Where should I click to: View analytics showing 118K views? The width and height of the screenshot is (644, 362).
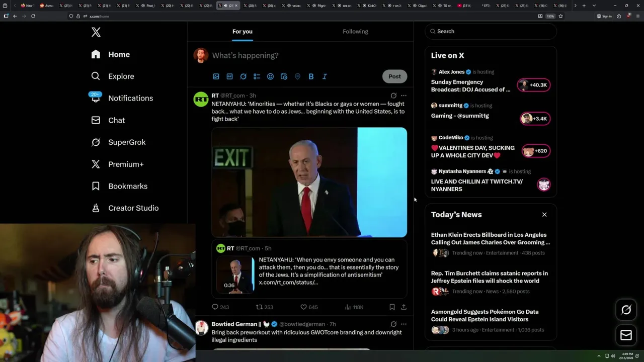[x=354, y=307]
